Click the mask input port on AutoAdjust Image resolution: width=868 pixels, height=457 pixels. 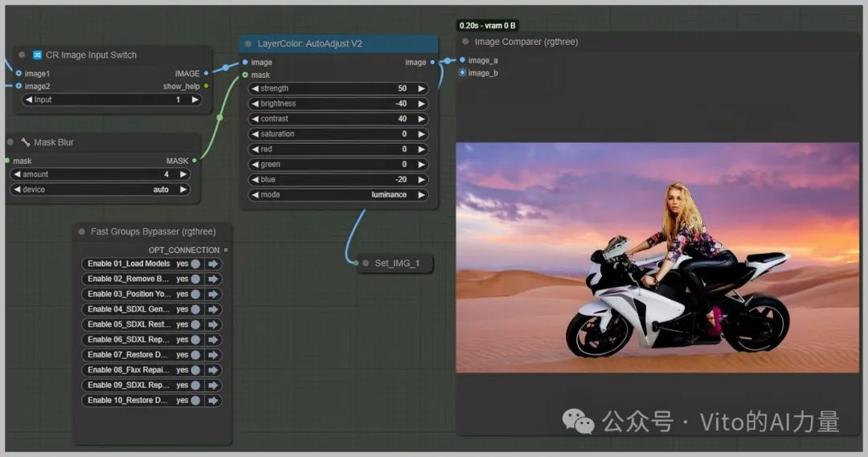(245, 75)
